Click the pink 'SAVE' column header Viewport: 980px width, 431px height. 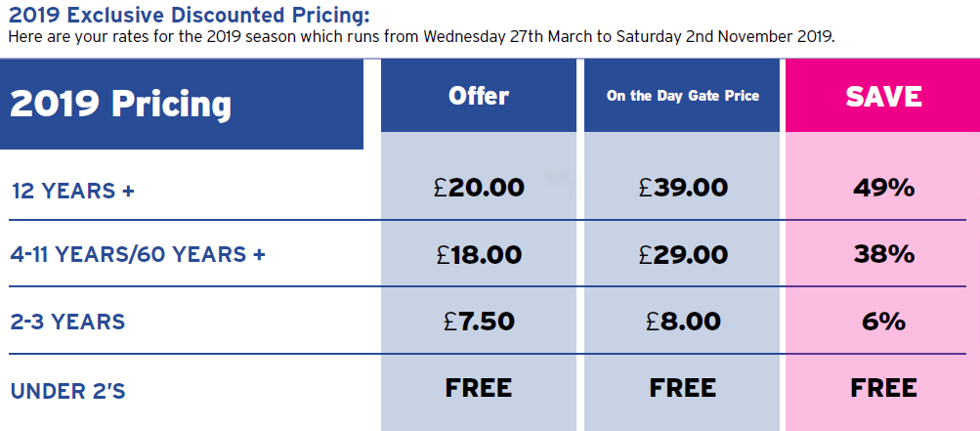click(x=883, y=96)
